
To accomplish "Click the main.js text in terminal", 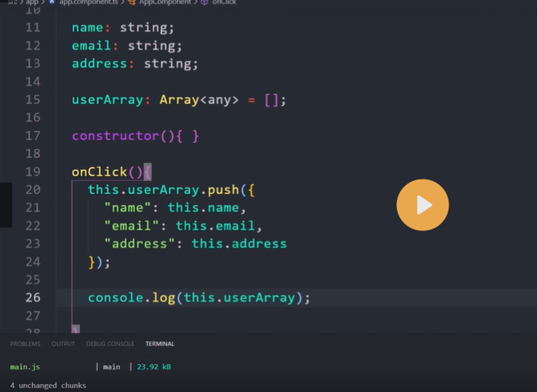I will (x=24, y=367).
